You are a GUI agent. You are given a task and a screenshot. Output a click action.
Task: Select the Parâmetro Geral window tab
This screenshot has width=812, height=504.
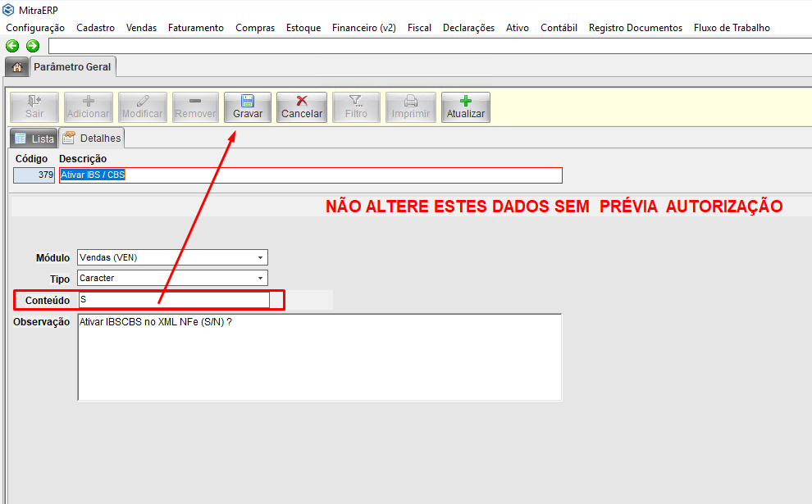[72, 66]
